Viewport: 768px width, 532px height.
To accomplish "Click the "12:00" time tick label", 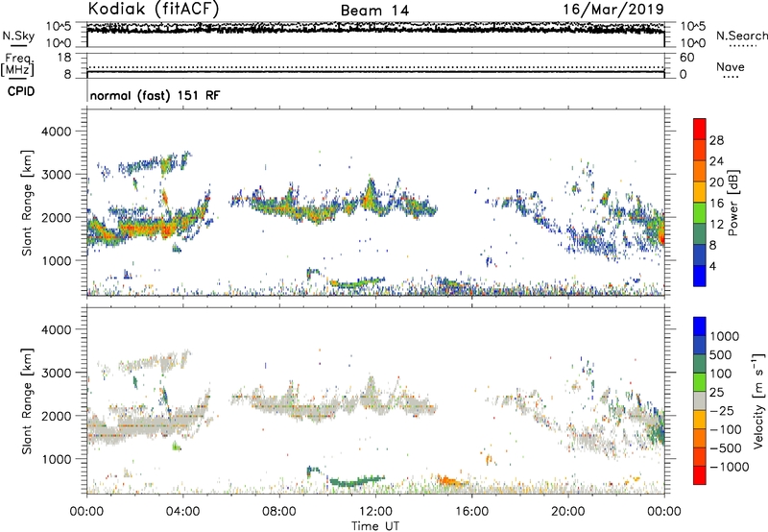I will pos(375,512).
